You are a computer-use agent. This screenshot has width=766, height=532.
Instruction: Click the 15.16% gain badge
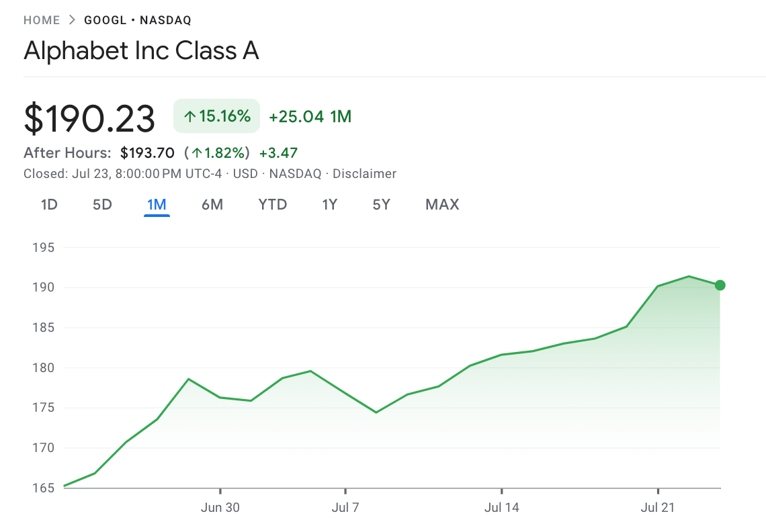(217, 116)
